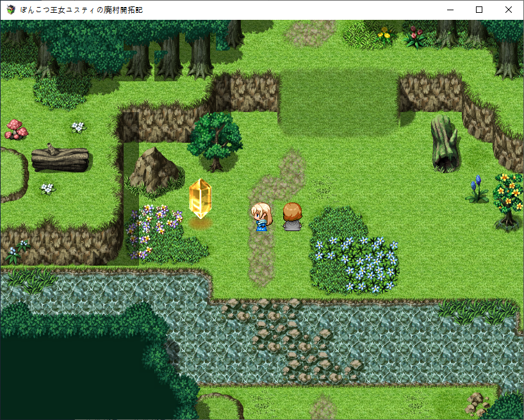This screenshot has width=524, height=420.
Task: Click the window title text
Action: click(81, 10)
